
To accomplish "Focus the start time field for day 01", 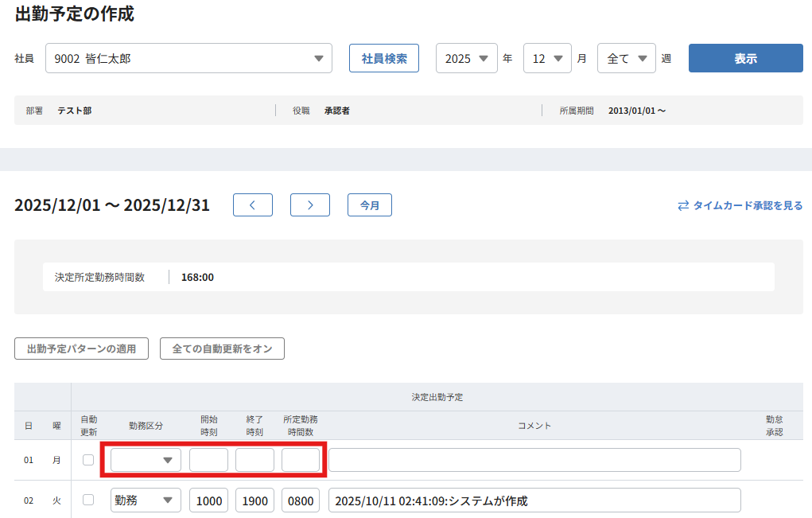I will (208, 460).
